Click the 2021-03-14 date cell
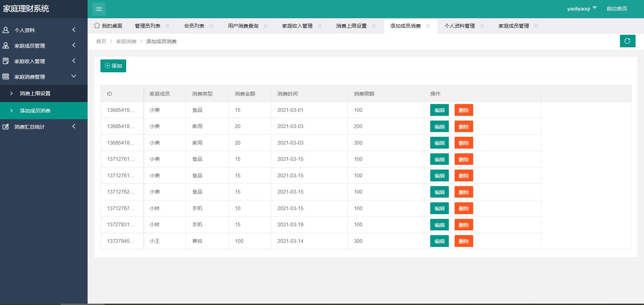The image size is (644, 305). pos(309,241)
